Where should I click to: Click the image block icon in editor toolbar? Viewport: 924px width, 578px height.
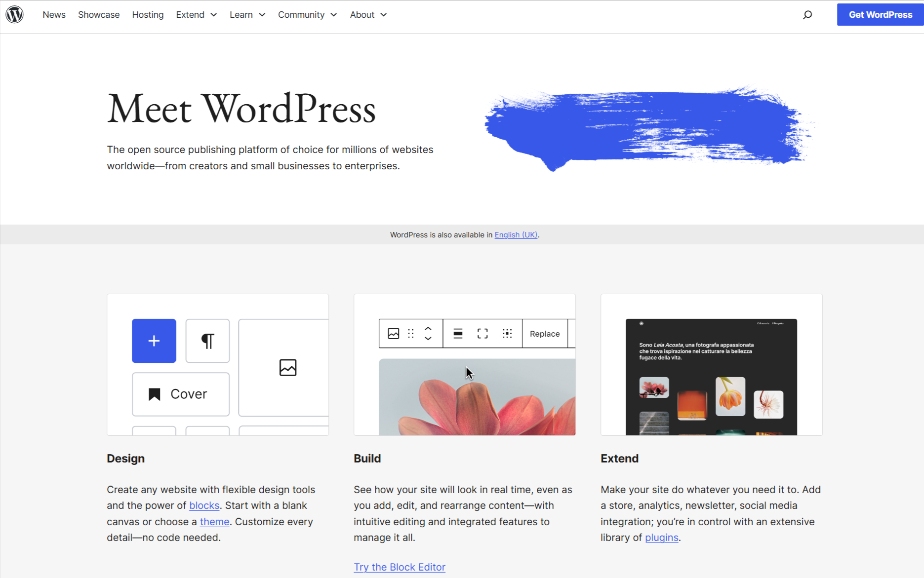393,333
